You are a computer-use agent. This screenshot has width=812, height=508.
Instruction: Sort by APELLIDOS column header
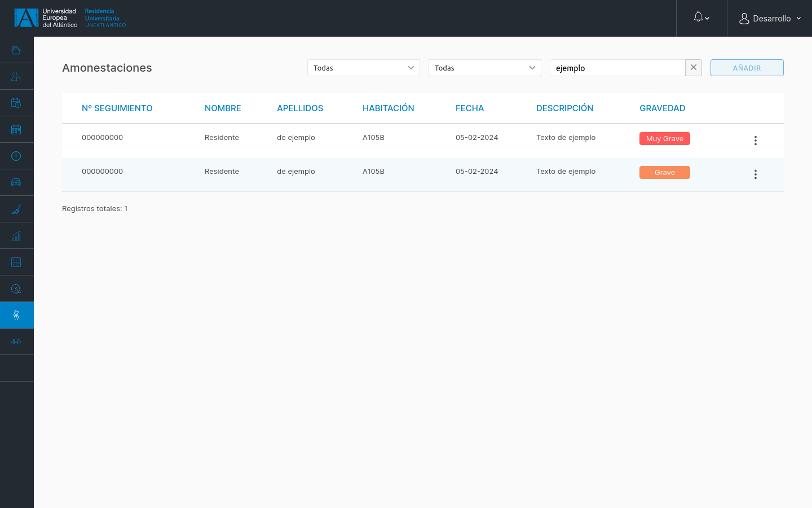coord(300,108)
